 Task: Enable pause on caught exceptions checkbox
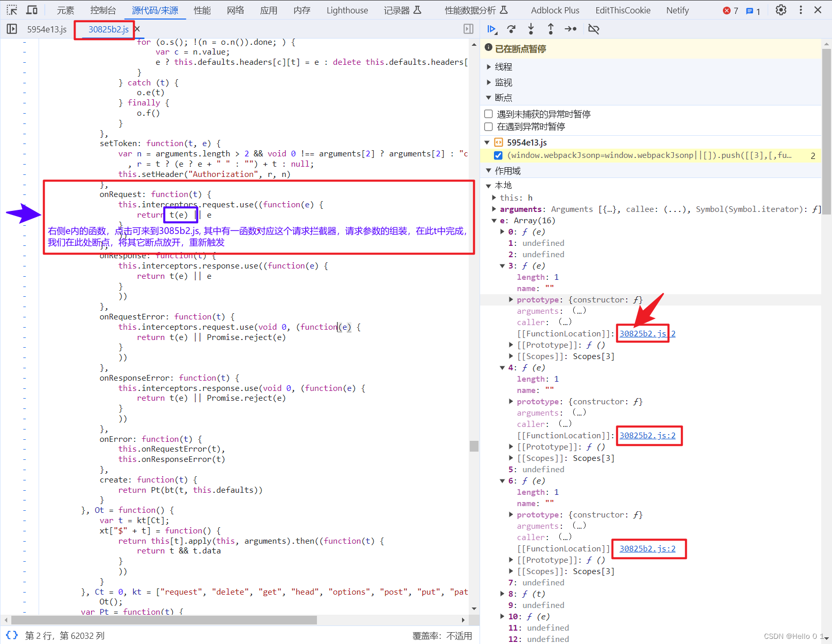point(488,126)
